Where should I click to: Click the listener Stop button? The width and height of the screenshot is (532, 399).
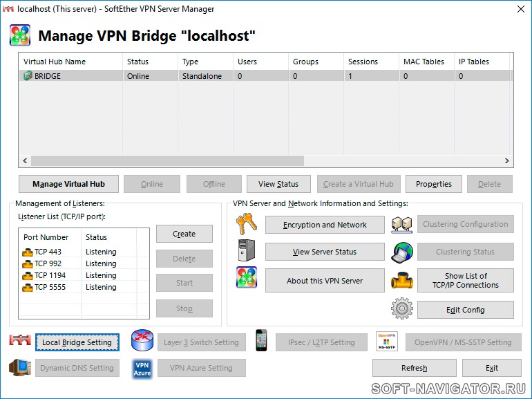click(x=184, y=308)
